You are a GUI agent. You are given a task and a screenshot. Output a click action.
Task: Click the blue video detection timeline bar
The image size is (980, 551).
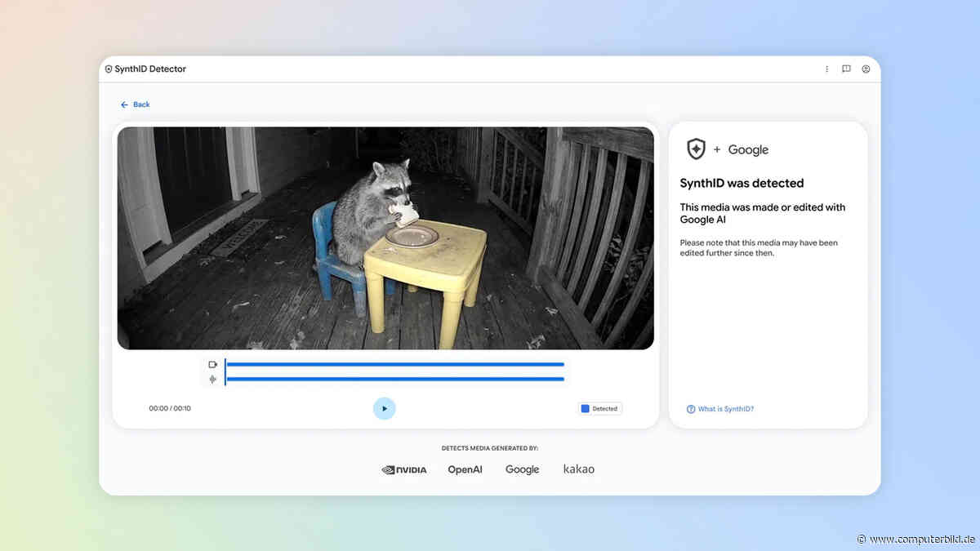click(x=394, y=364)
